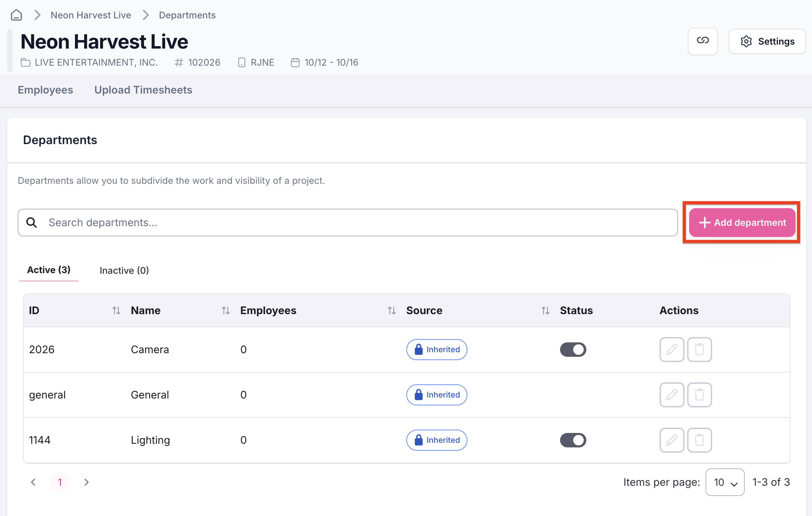This screenshot has height=516, width=812.
Task: Toggle Lighting department status switch
Action: [x=573, y=440]
